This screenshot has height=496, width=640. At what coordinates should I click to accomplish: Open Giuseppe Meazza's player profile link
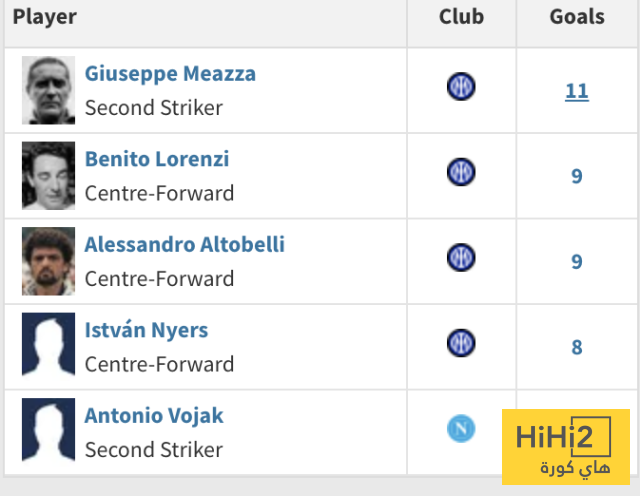click(x=170, y=74)
